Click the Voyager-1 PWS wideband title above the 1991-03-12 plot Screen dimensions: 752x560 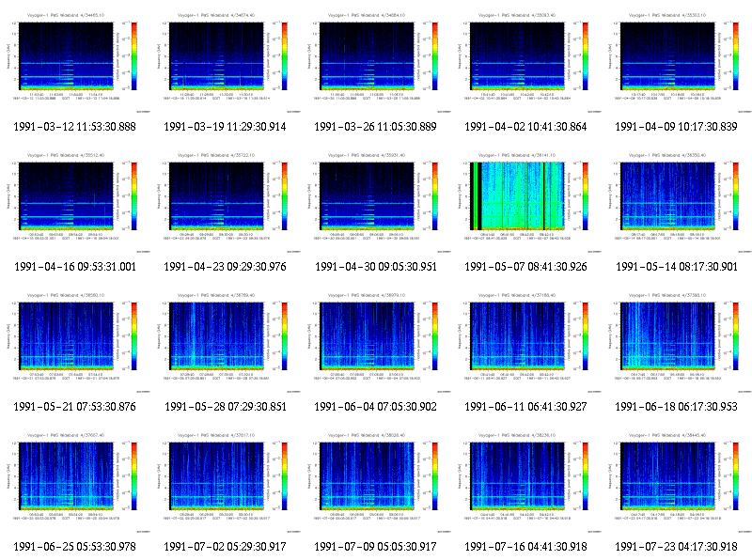[x=66, y=15]
